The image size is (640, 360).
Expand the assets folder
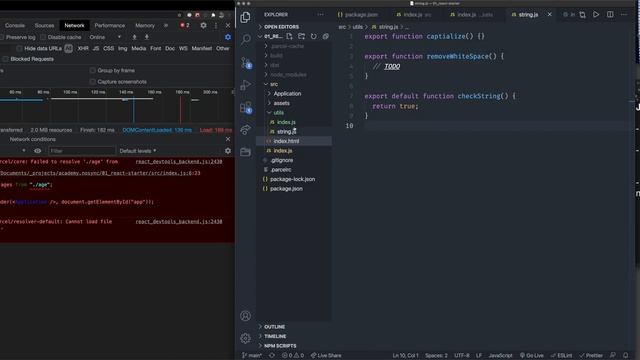(282, 103)
